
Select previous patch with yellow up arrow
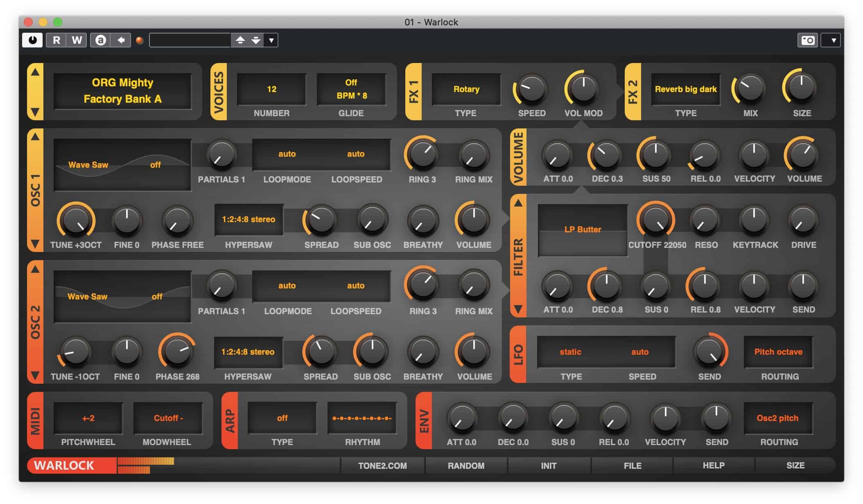(35, 72)
